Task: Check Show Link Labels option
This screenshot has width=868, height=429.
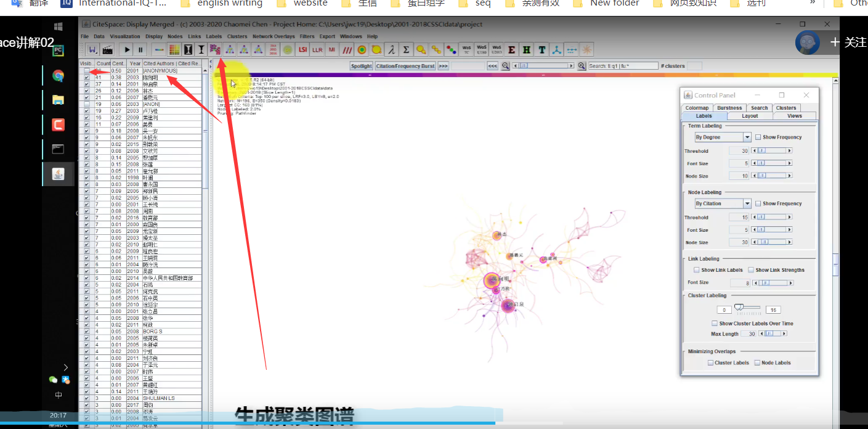Action: tap(696, 270)
